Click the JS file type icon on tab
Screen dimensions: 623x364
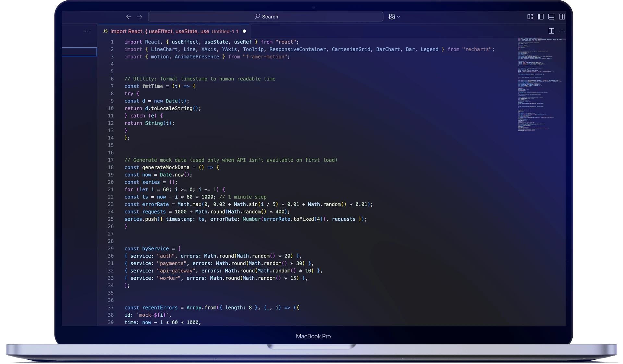pos(105,31)
